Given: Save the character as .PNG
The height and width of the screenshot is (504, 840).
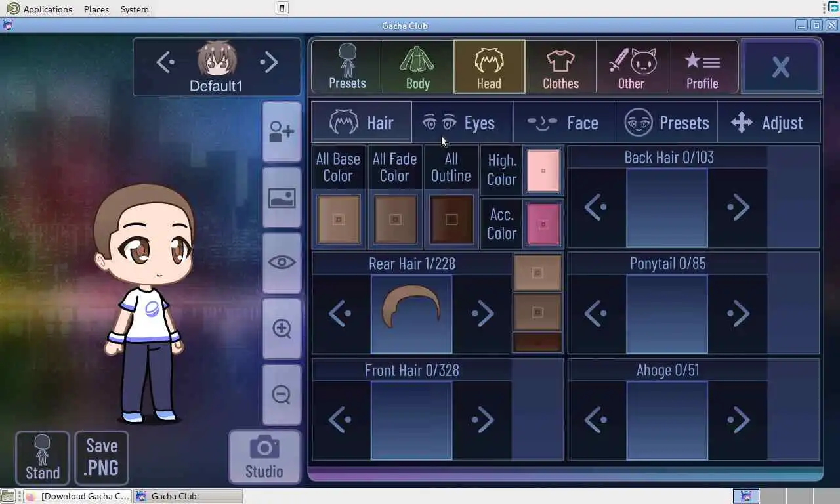Looking at the screenshot, I should [102, 457].
